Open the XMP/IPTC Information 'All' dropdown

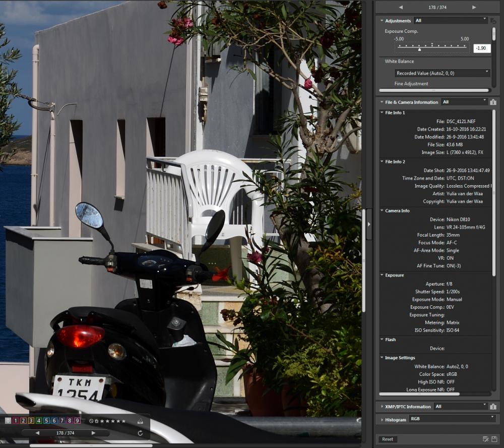point(461,407)
